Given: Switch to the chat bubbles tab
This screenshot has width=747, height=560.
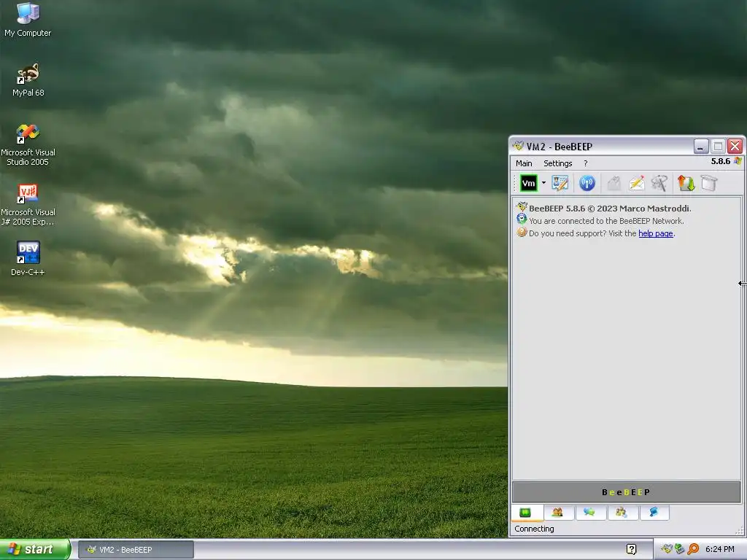Looking at the screenshot, I should point(589,513).
